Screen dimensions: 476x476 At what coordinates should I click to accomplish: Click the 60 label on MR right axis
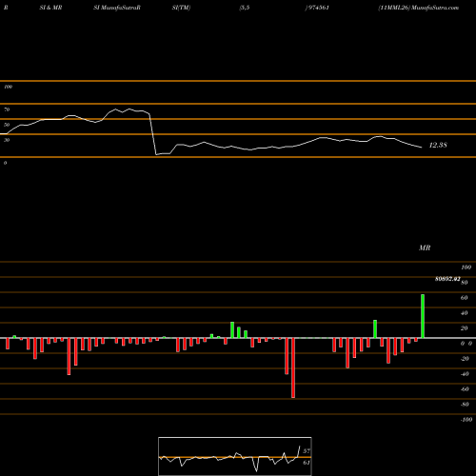(464, 298)
